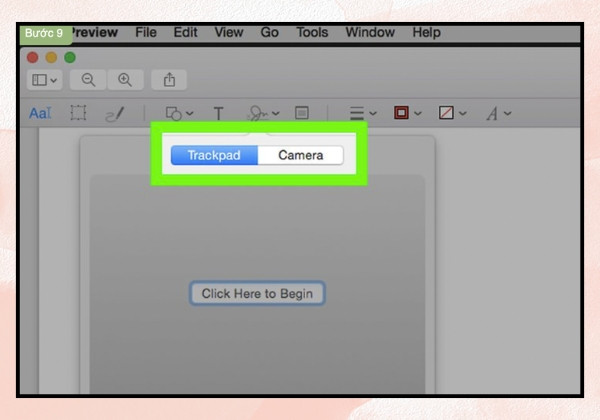Open the Tools menu

[x=312, y=33]
